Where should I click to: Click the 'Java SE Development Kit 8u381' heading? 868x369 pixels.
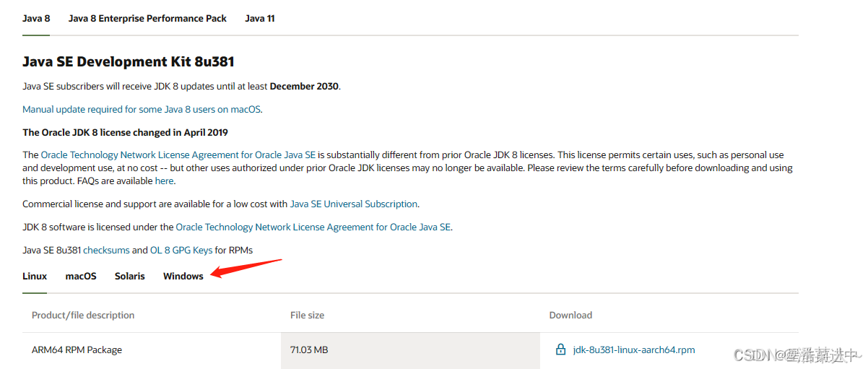[129, 61]
